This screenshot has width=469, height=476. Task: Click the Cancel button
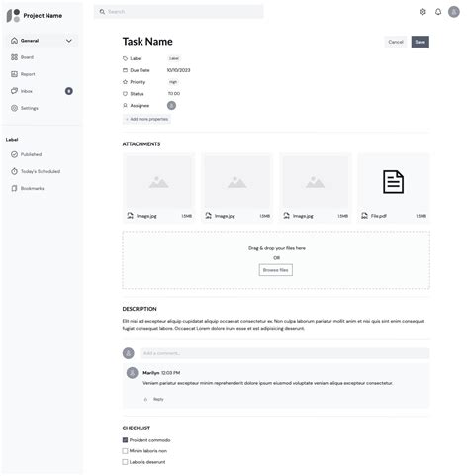[396, 42]
